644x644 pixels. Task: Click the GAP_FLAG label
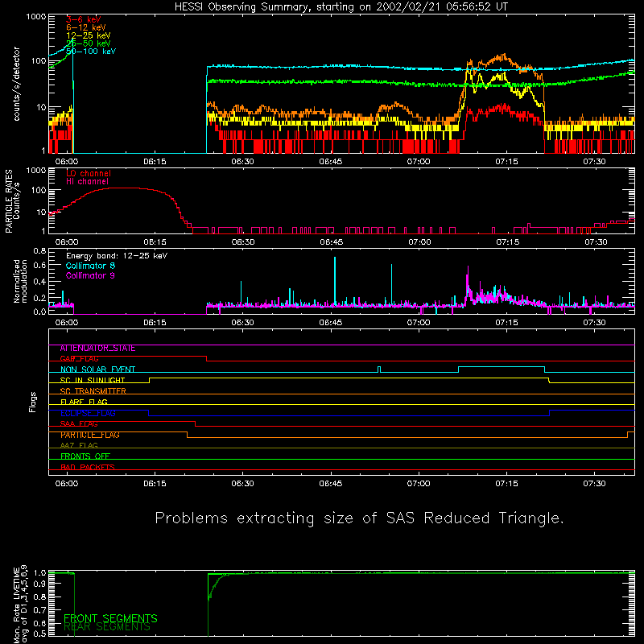coord(79,359)
